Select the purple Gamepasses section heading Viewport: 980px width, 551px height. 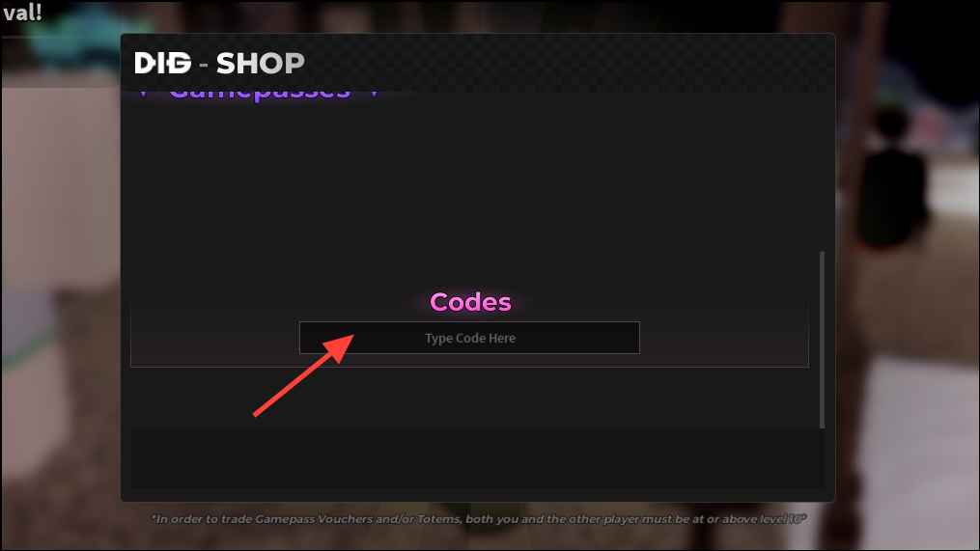[260, 95]
